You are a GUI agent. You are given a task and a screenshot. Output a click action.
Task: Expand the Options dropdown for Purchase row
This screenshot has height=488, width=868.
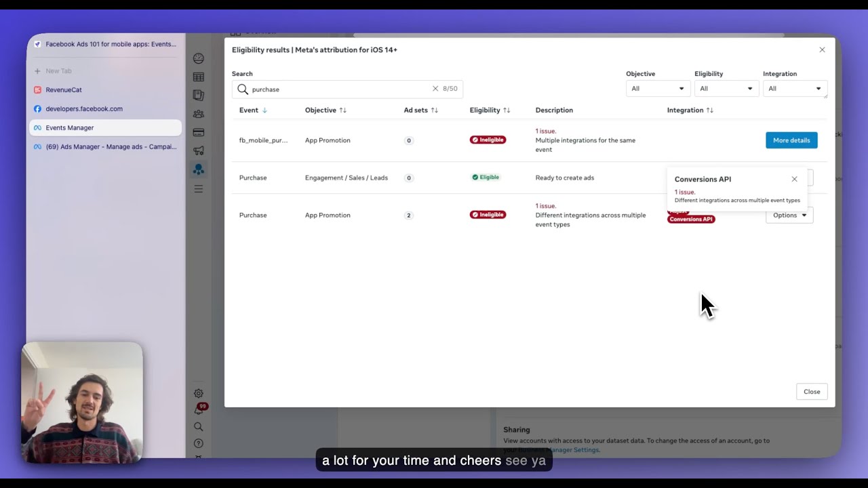click(x=789, y=215)
